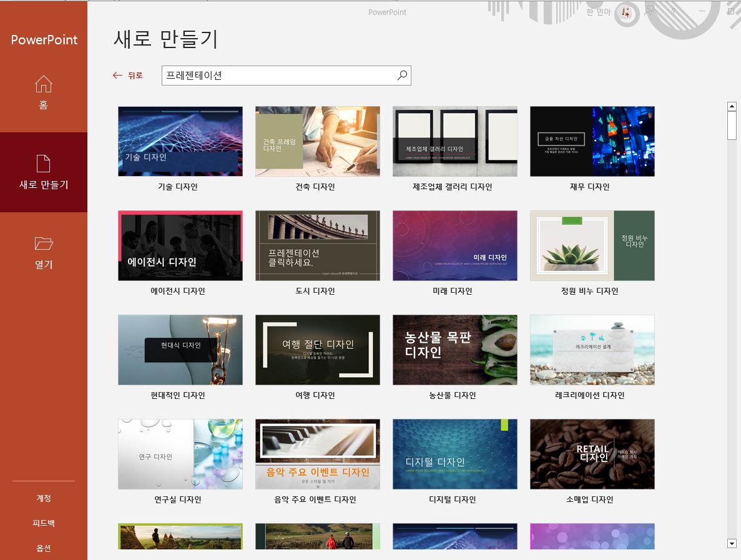The height and width of the screenshot is (560, 741).
Task: Click the back arrow next to 뒤로
Action: (117, 75)
